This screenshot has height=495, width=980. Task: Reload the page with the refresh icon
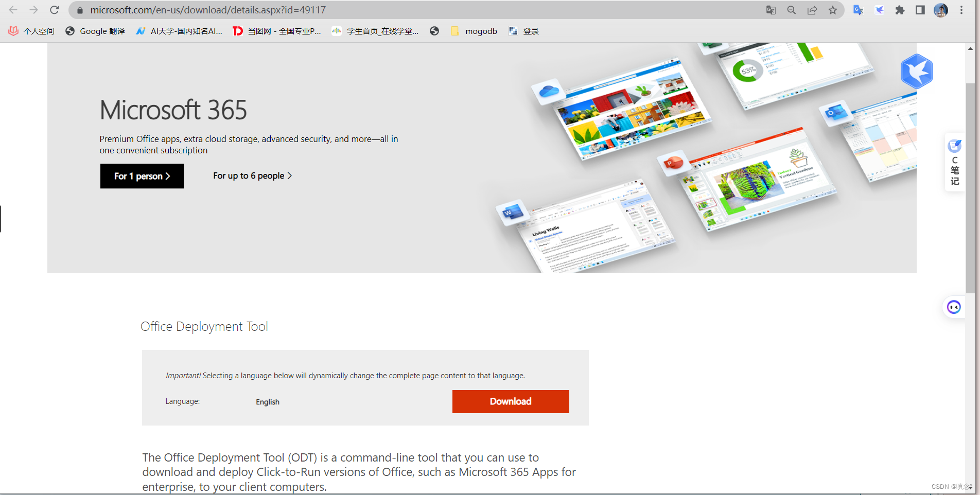click(x=55, y=10)
